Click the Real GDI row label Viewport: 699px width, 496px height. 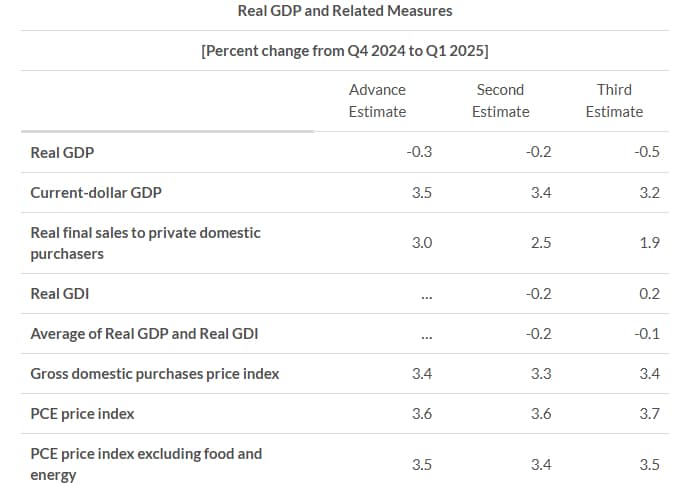click(x=60, y=294)
